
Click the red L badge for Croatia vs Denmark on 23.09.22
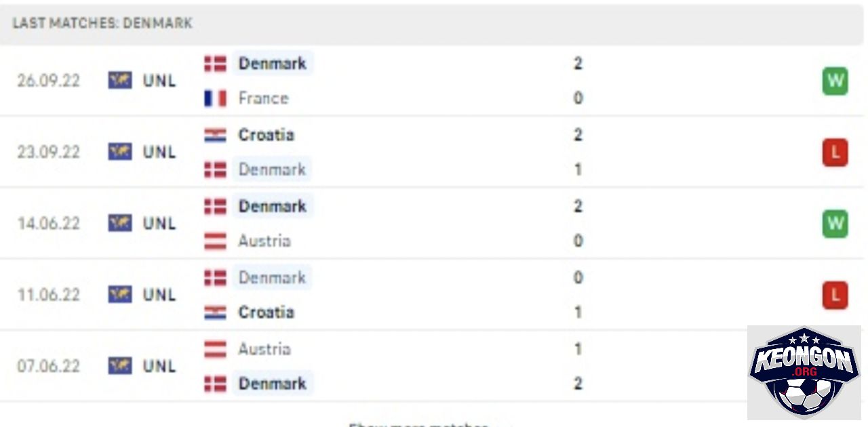coord(835,152)
